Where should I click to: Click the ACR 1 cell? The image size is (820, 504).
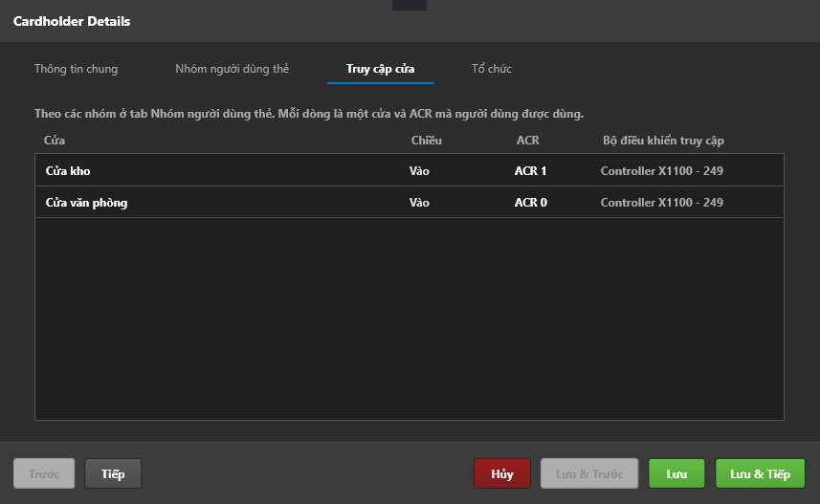click(530, 171)
